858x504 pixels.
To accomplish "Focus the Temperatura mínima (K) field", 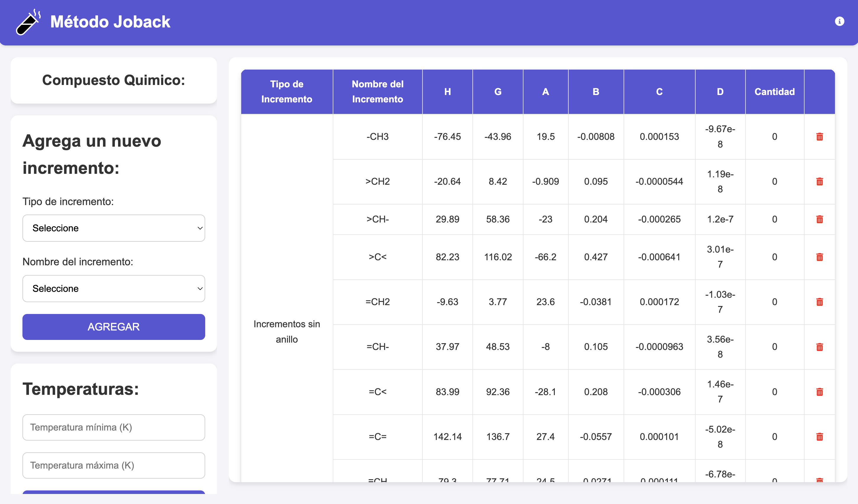I will click(114, 428).
